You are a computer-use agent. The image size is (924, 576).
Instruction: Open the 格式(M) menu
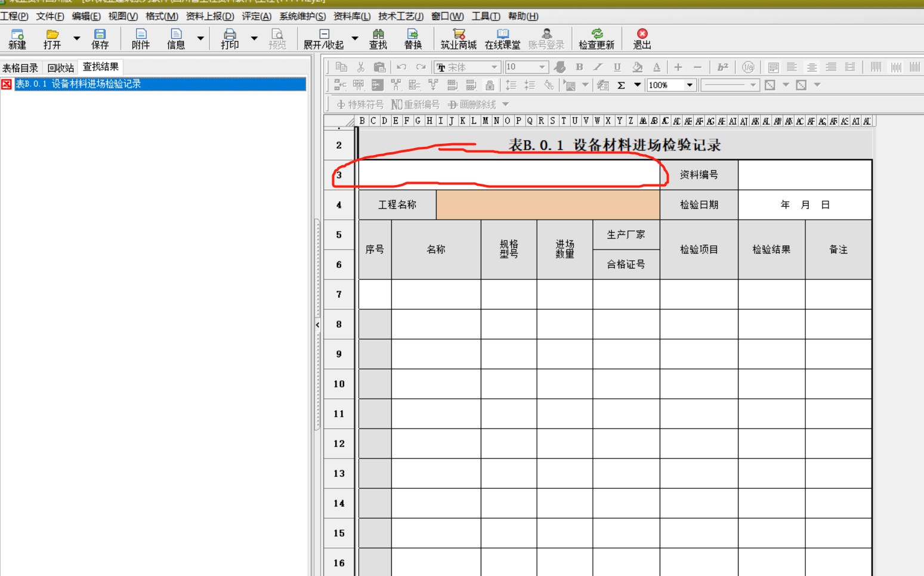pos(162,16)
